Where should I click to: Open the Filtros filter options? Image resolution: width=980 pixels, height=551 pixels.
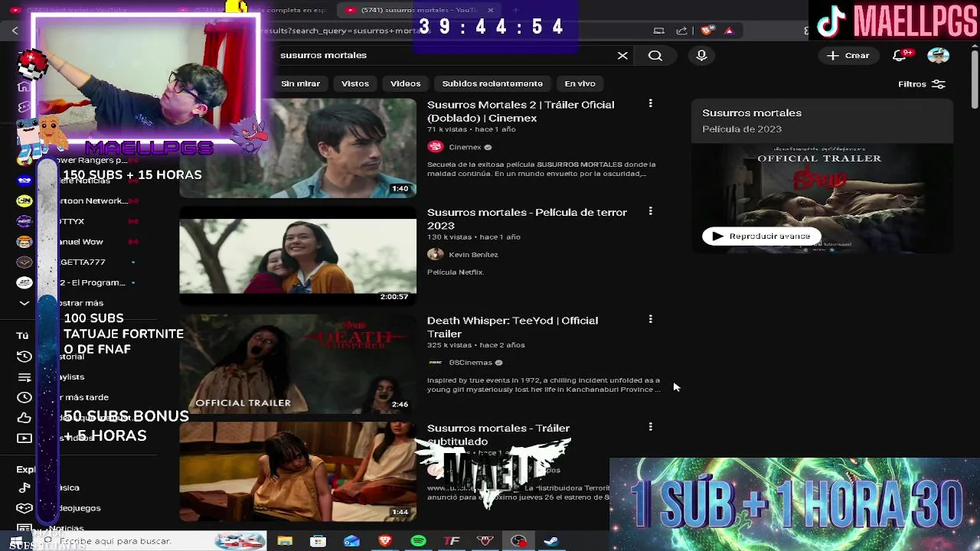click(922, 84)
